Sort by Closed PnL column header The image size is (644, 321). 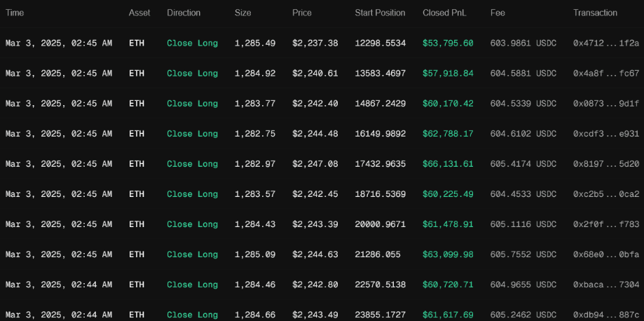point(446,13)
